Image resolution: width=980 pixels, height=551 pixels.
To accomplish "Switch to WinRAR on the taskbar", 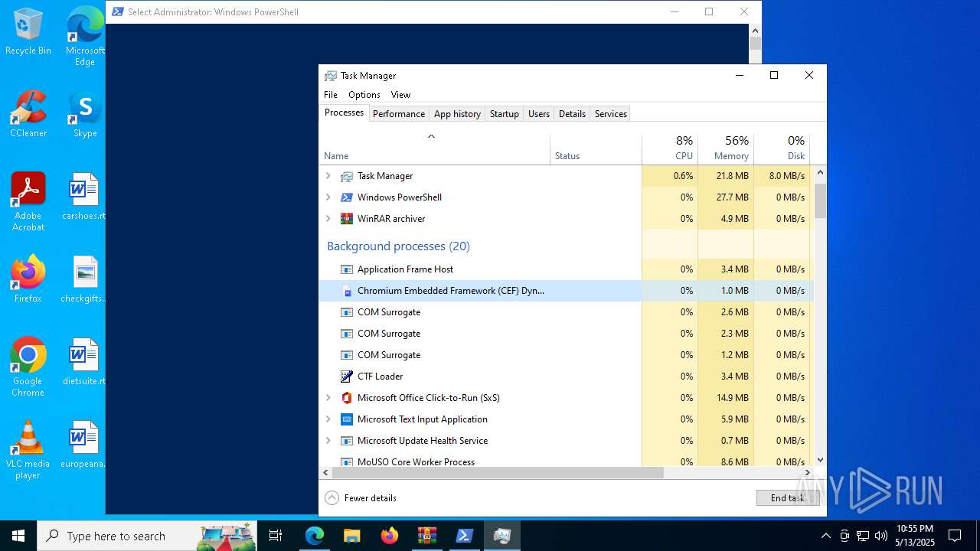I will tap(427, 536).
